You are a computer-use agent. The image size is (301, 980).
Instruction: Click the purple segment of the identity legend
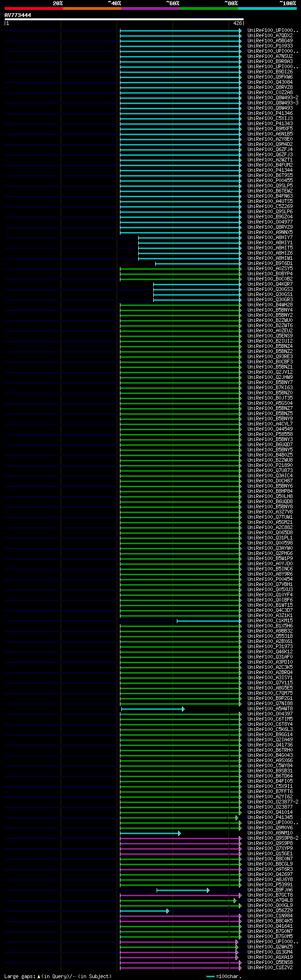[x=150, y=8]
